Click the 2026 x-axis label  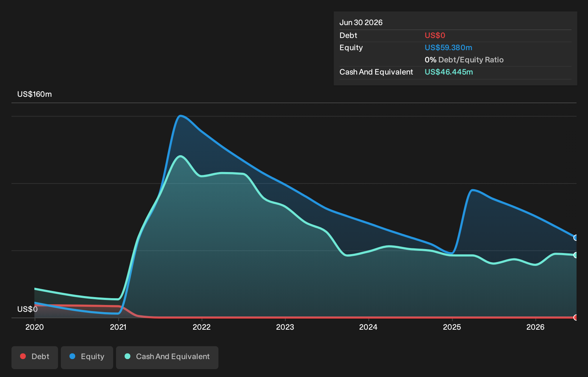(x=535, y=327)
